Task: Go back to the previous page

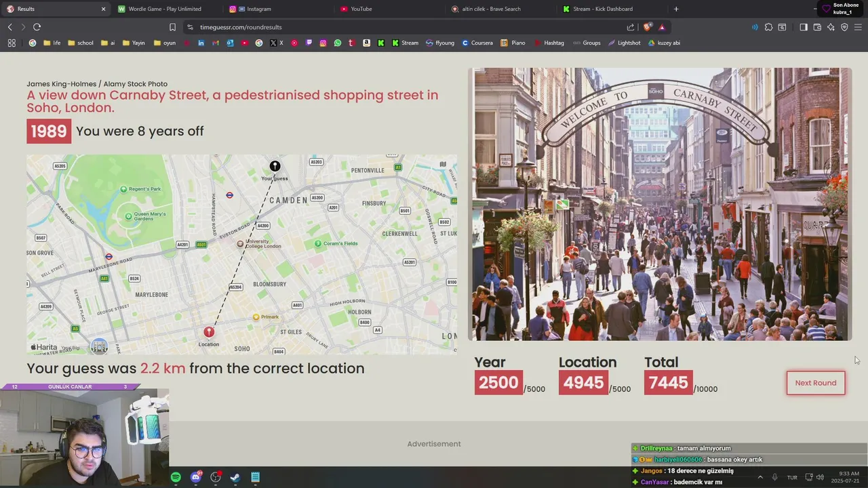Action: click(10, 27)
